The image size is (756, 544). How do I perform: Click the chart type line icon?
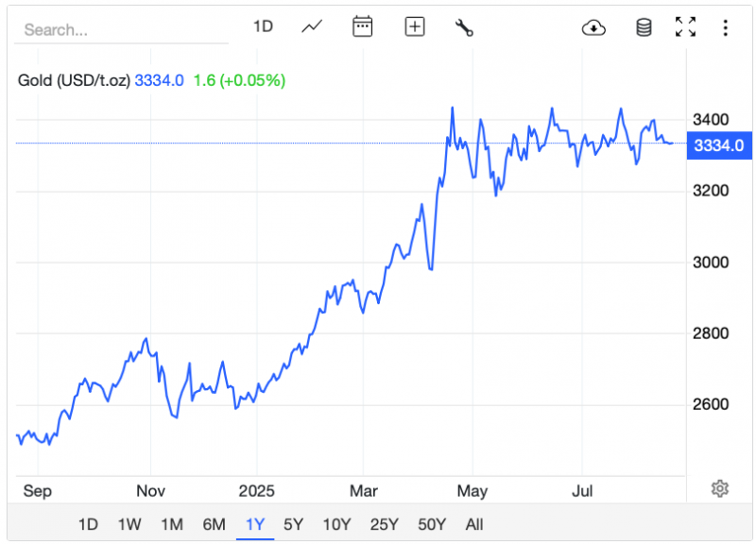point(312,27)
